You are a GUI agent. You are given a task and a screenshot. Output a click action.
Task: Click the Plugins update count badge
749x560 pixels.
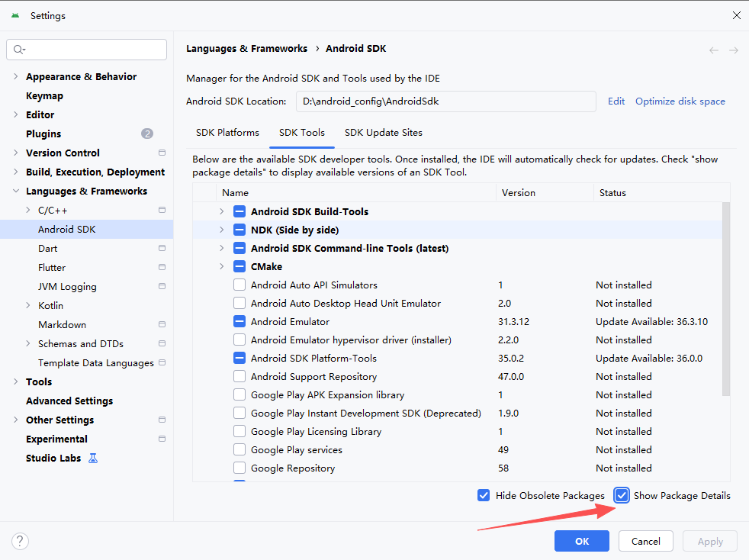147,134
